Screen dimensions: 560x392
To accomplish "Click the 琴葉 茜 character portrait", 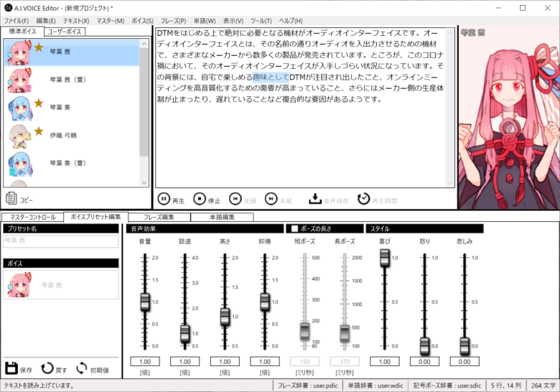I will point(509,118).
